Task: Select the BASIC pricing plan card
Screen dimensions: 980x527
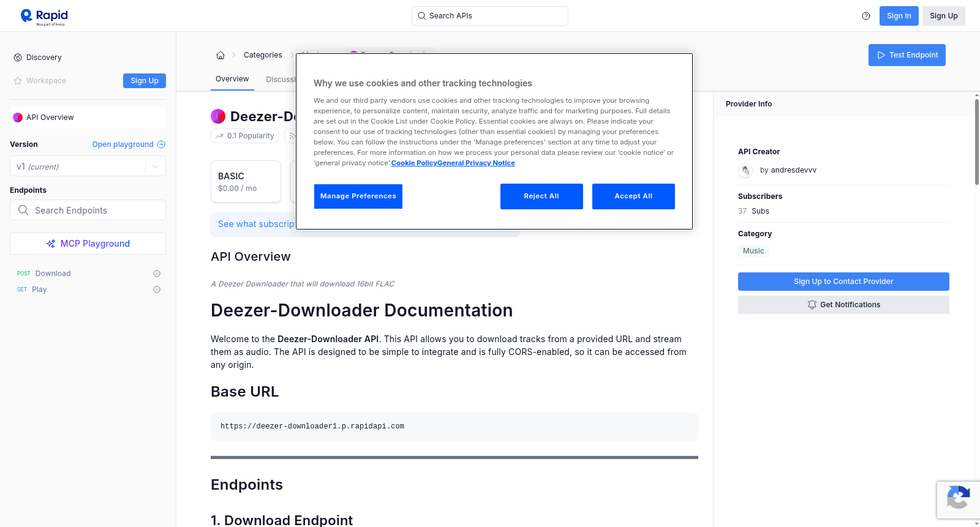Action: pyautogui.click(x=246, y=182)
